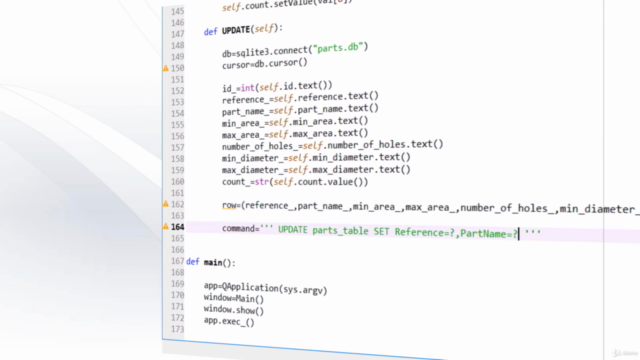Click the 'def main():' definition
The image size is (640, 360).
tap(211, 262)
